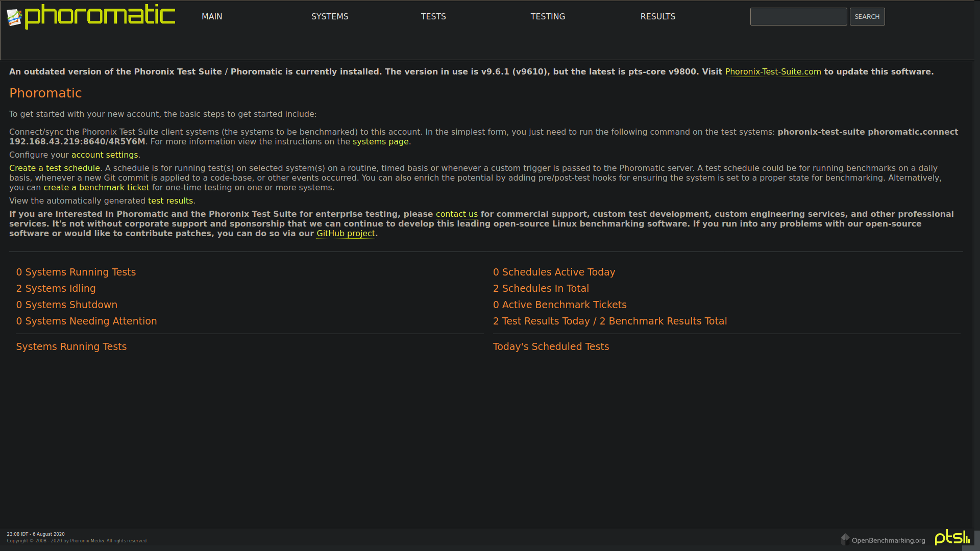Open the TESTS menu
This screenshot has height=551, width=980.
pyautogui.click(x=433, y=17)
